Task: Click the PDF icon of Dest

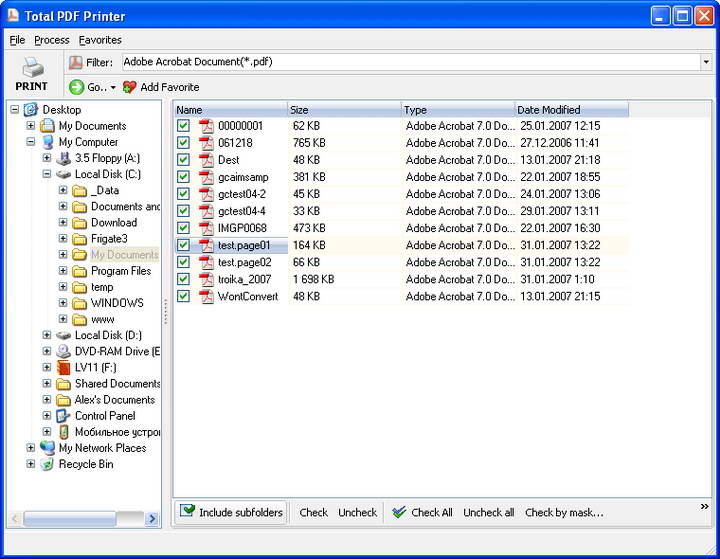Action: pyautogui.click(x=206, y=160)
